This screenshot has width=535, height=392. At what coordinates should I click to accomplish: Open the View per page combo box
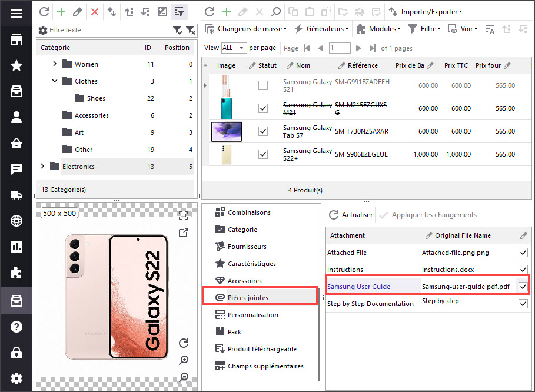coord(234,48)
